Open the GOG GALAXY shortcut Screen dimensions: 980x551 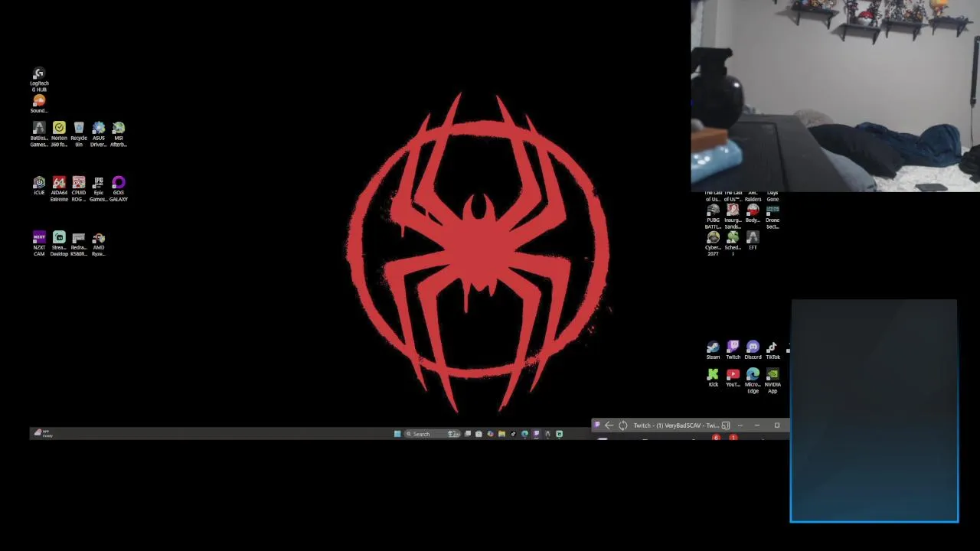coord(119,189)
